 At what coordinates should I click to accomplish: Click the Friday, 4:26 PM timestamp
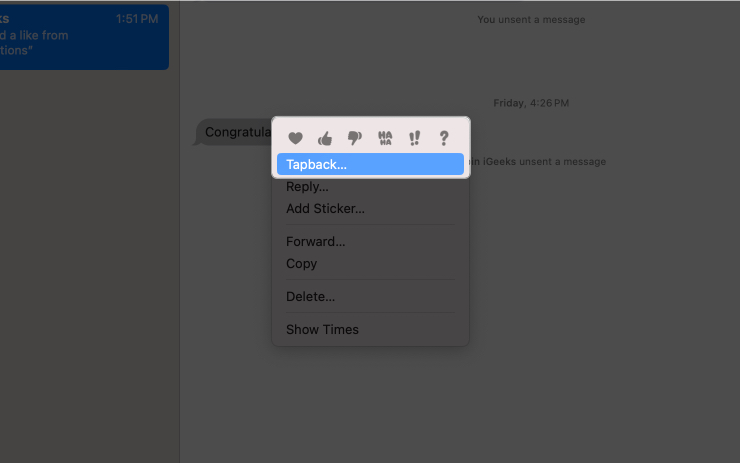coord(531,103)
